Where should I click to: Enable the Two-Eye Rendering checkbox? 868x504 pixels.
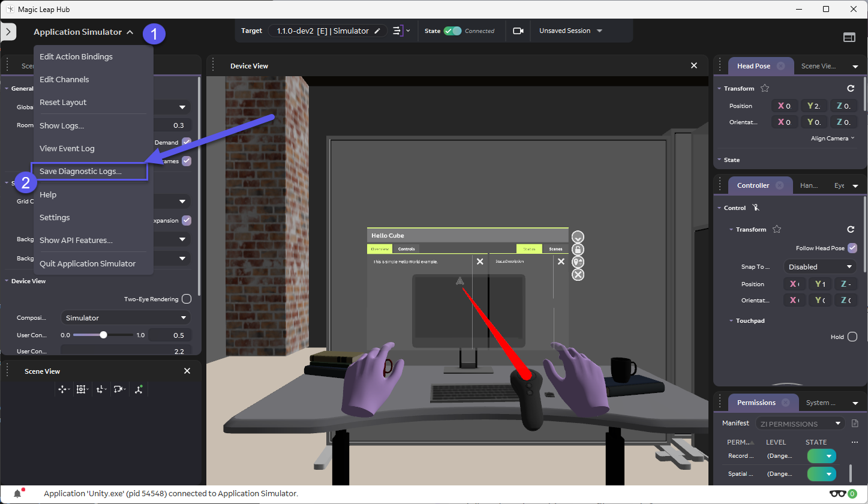pos(187,299)
